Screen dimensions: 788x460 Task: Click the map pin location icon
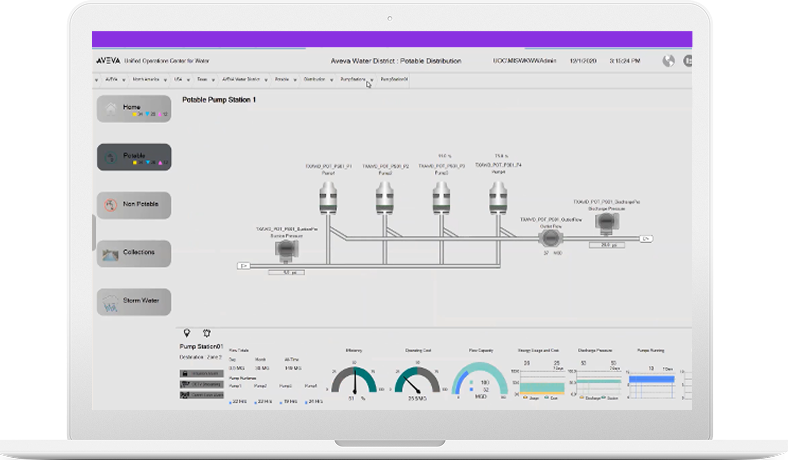pos(187,333)
